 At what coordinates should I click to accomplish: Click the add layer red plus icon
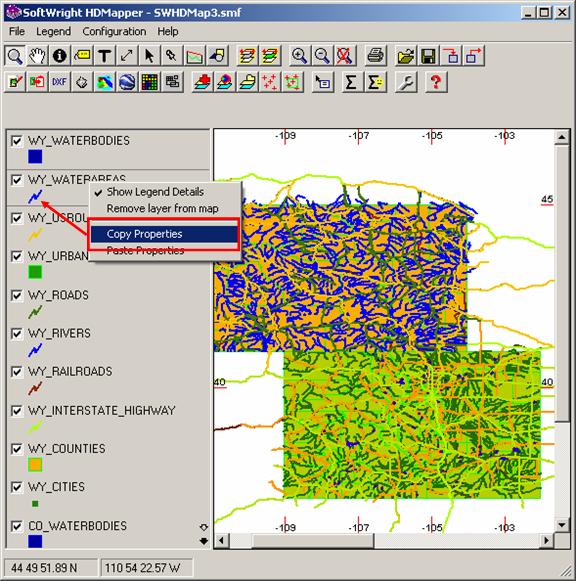[203, 82]
